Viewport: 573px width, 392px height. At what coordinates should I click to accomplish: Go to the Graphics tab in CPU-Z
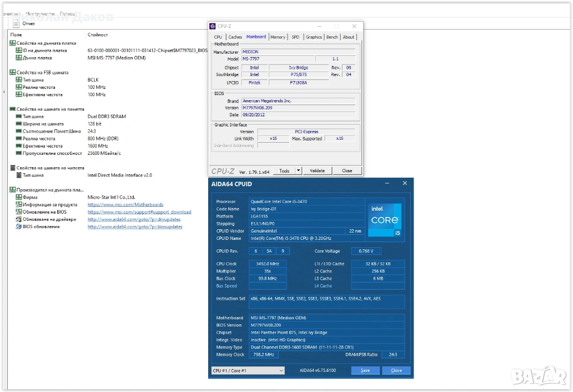pyautogui.click(x=314, y=37)
